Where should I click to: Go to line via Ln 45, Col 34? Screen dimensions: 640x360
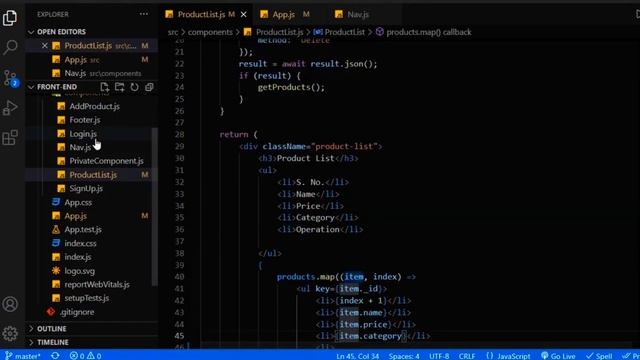coord(358,356)
